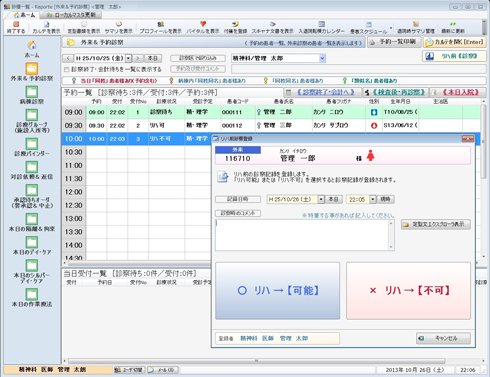This screenshot has height=377, width=490.
Task: Open 診療バインダー in the sidebar
Action: pos(32,147)
